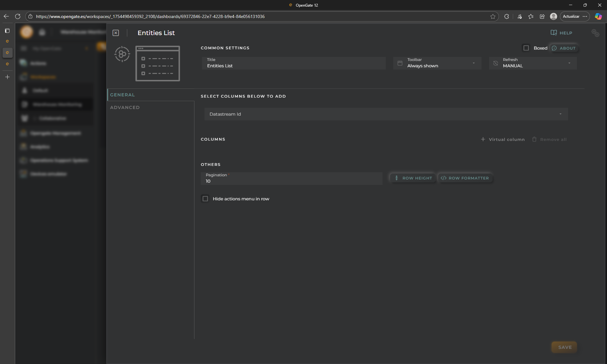Click the About info button
This screenshot has width=607, height=364.
click(x=564, y=48)
